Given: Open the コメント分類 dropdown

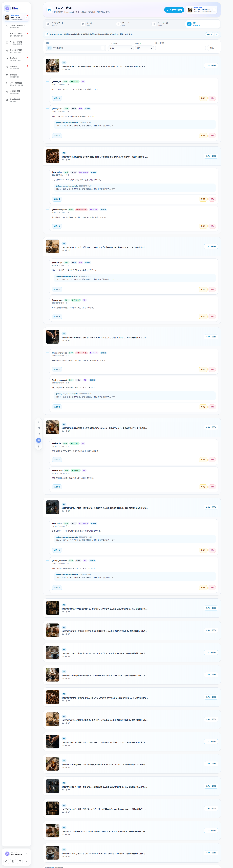Looking at the screenshot, I should [121, 48].
